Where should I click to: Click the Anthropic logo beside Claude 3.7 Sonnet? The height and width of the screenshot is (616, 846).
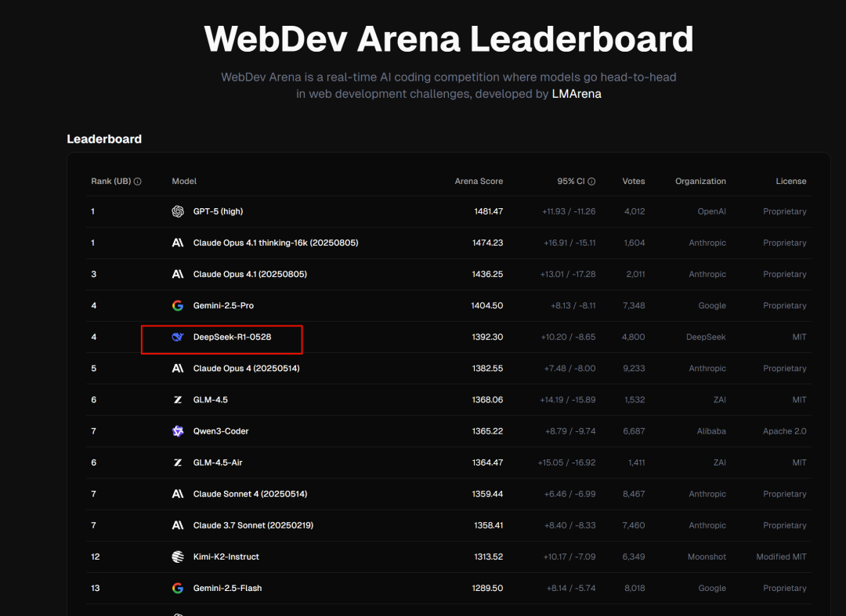[x=178, y=525]
